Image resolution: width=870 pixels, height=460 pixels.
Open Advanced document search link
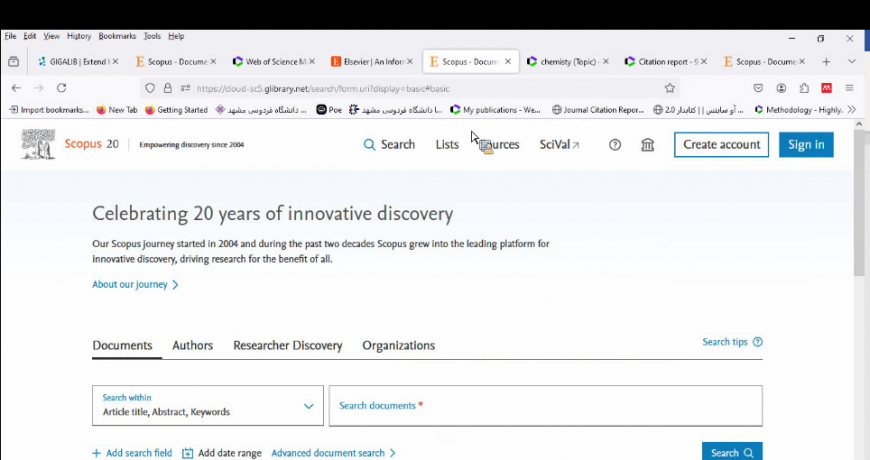333,453
